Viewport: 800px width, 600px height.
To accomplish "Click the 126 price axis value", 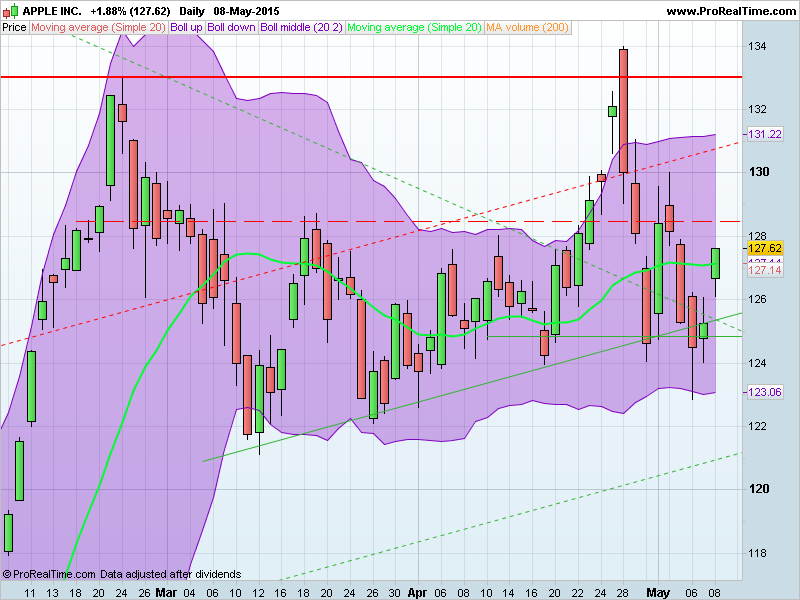I will pos(757,299).
